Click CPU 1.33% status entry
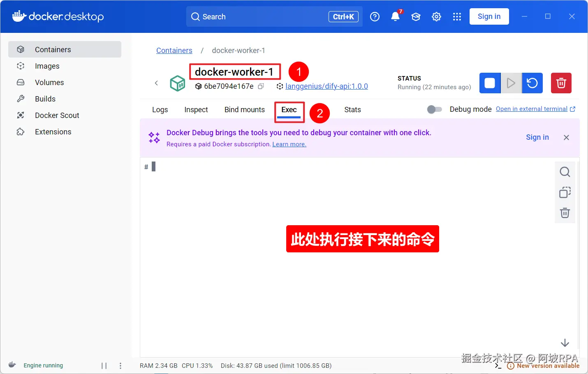The width and height of the screenshot is (588, 374). pyautogui.click(x=197, y=366)
